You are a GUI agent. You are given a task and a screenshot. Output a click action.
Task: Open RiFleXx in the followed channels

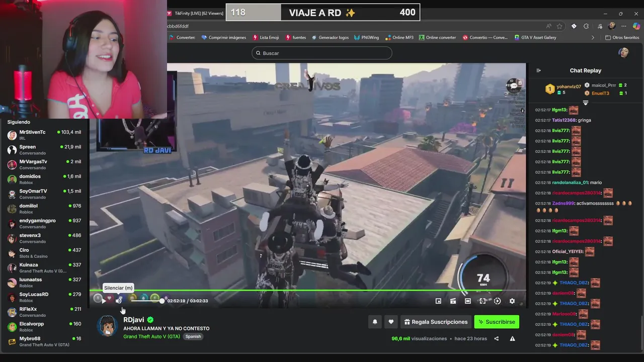pyautogui.click(x=44, y=312)
